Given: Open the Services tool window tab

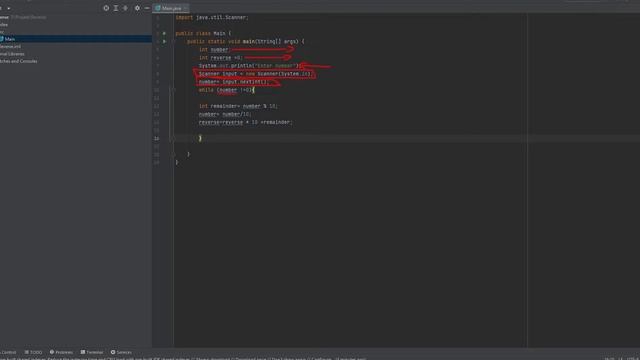Looking at the screenshot, I should click(121, 352).
